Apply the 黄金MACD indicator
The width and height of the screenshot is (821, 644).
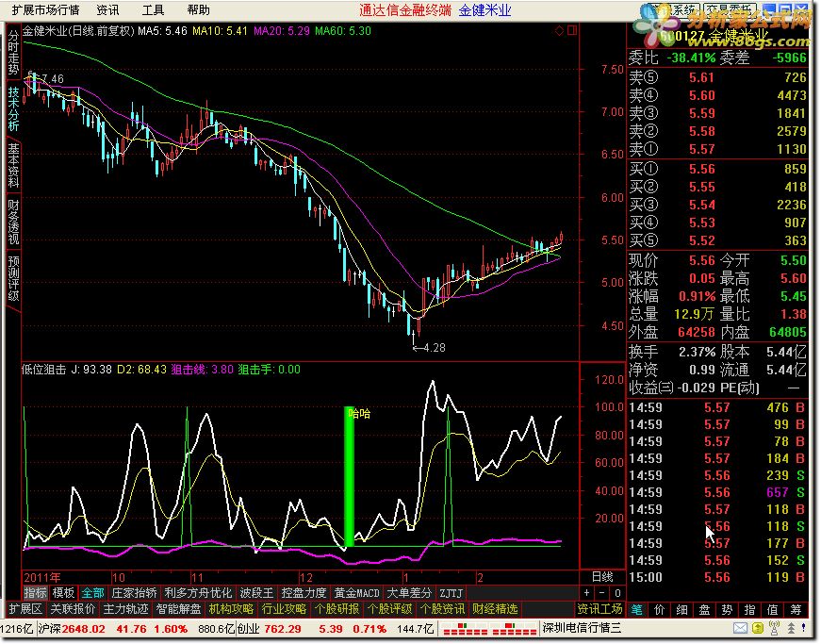[x=356, y=593]
